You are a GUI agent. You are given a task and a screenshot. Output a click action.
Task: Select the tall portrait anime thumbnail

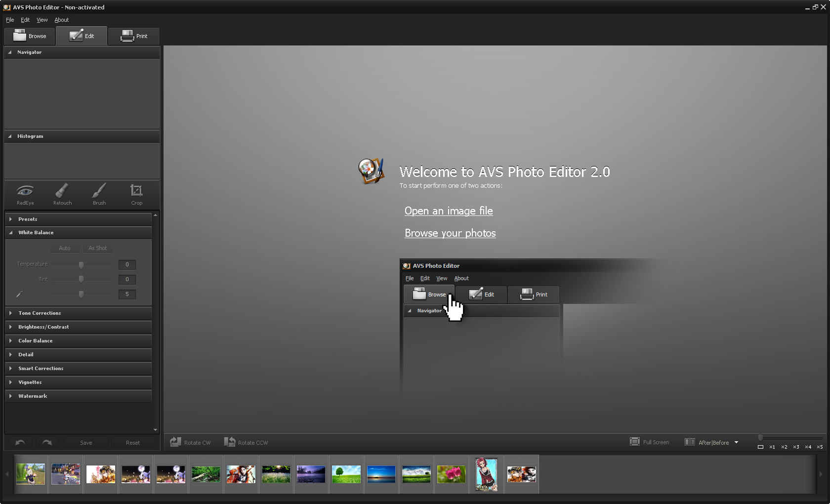[487, 474]
